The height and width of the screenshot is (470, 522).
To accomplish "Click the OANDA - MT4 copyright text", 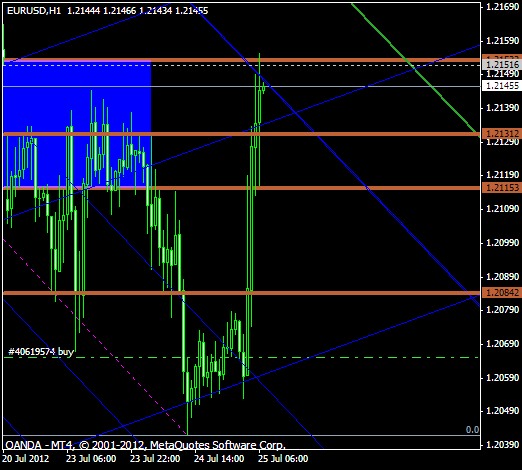I will click(146, 445).
